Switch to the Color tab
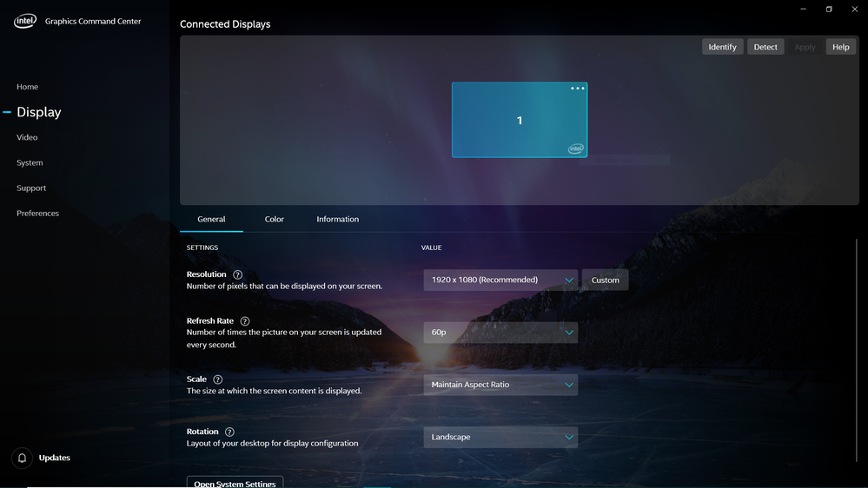Screen dimensions: 868x488 click(274, 219)
